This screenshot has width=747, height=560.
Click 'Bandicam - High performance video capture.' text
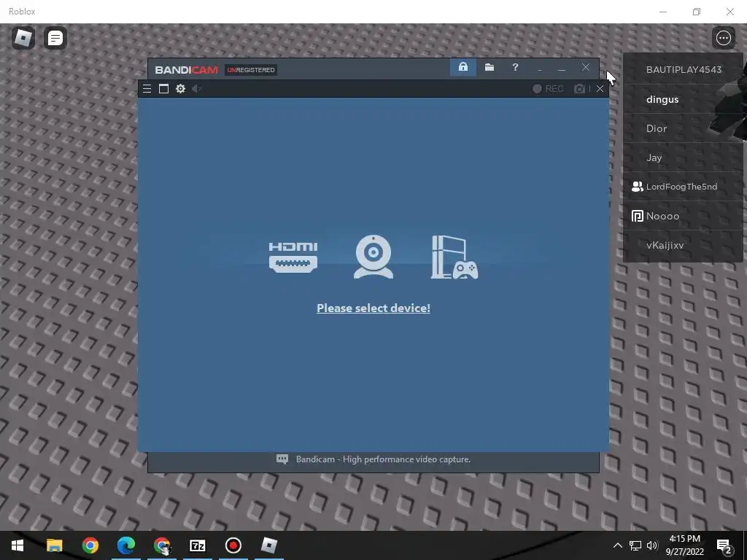point(383,459)
